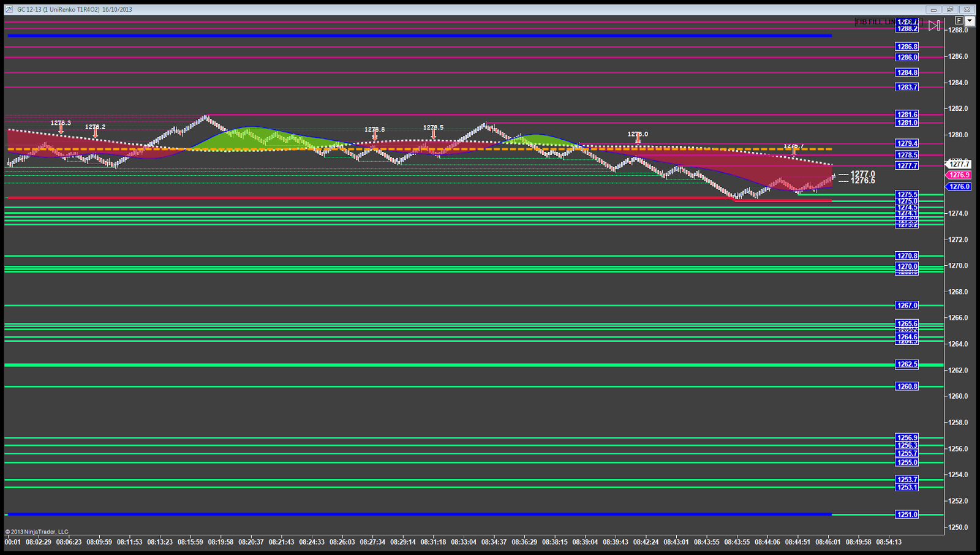Click the 08:15:59 time axis label

pyautogui.click(x=190, y=542)
